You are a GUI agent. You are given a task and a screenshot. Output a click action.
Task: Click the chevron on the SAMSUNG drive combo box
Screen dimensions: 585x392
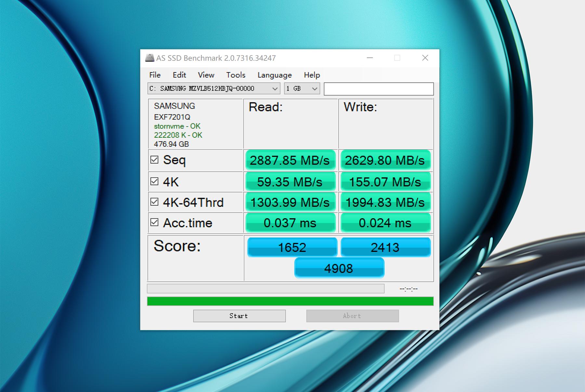(x=275, y=88)
